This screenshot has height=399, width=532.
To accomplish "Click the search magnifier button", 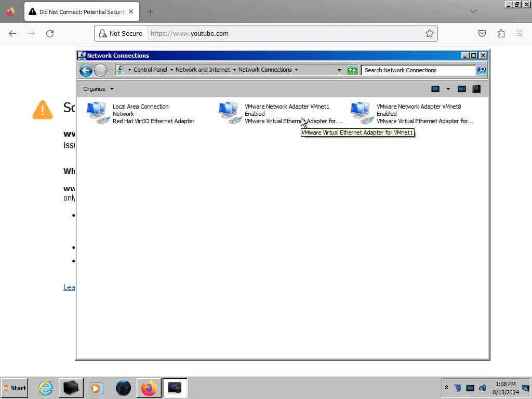I will tap(482, 70).
